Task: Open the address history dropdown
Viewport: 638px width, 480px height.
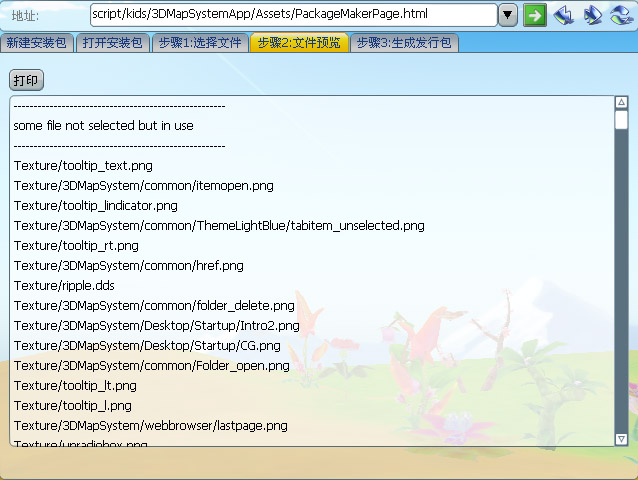Action: click(x=508, y=15)
